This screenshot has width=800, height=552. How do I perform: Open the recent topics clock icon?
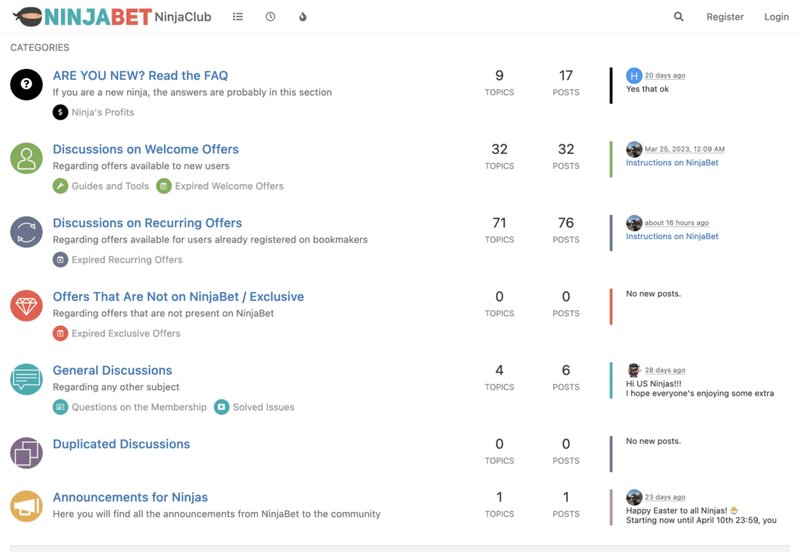[270, 16]
